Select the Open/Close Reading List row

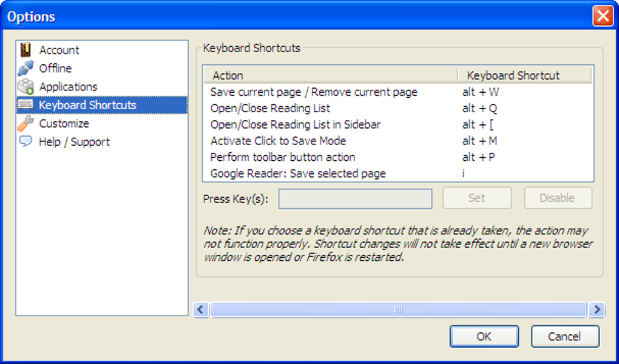(x=398, y=108)
